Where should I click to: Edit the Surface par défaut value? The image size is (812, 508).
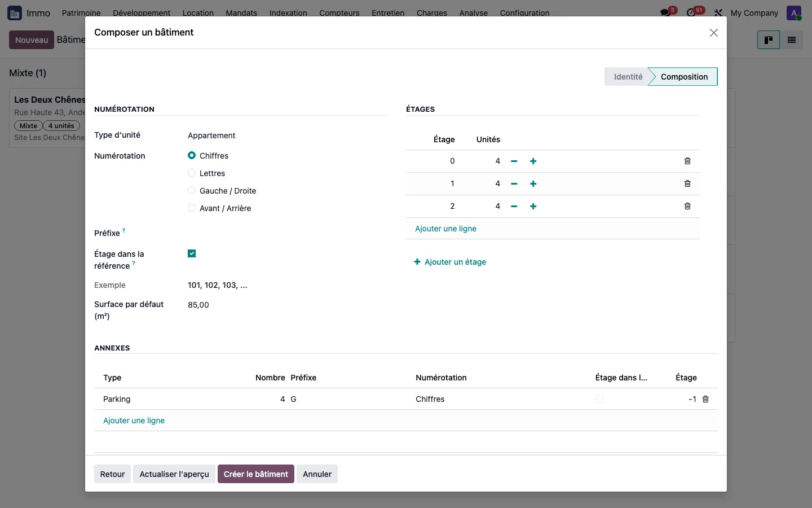pyautogui.click(x=288, y=305)
